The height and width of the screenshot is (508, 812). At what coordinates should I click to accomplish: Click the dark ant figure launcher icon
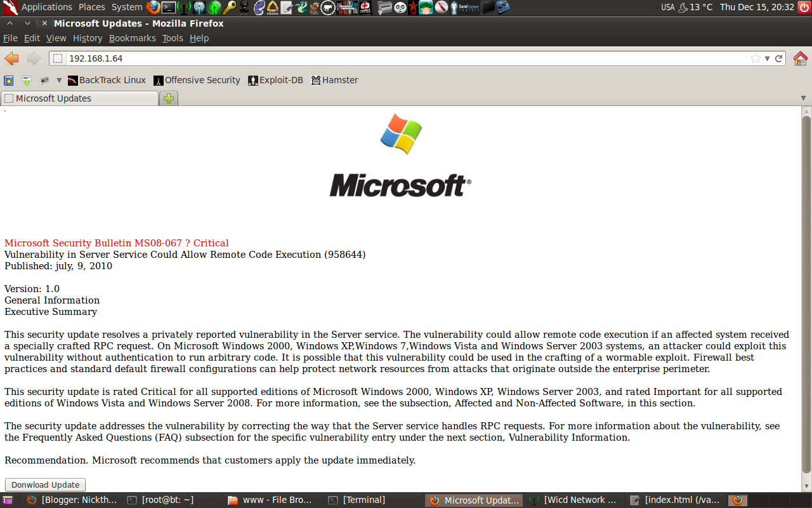click(244, 8)
